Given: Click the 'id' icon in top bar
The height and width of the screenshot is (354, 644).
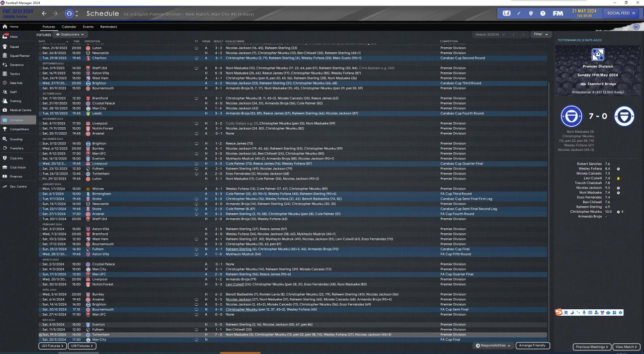Looking at the screenshot, I should click(x=507, y=13).
